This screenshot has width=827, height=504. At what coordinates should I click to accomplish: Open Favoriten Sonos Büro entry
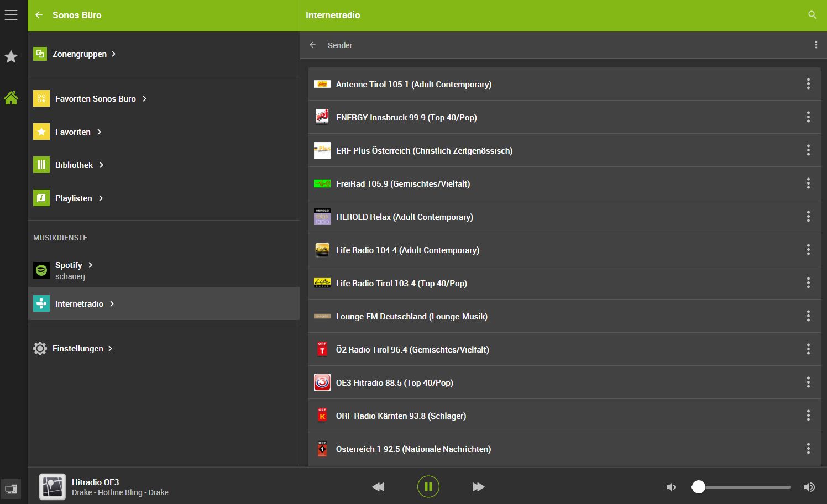(x=164, y=98)
